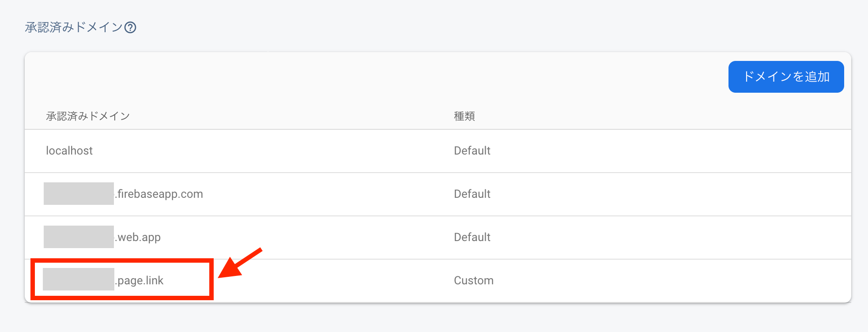Image resolution: width=868 pixels, height=332 pixels.
Task: Click the gray redacted block before .page.link
Action: click(x=79, y=279)
